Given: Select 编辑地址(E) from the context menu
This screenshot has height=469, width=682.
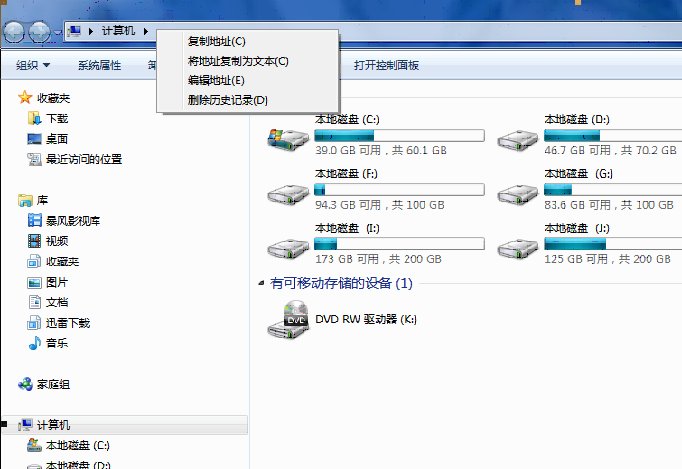Looking at the screenshot, I should click(216, 80).
